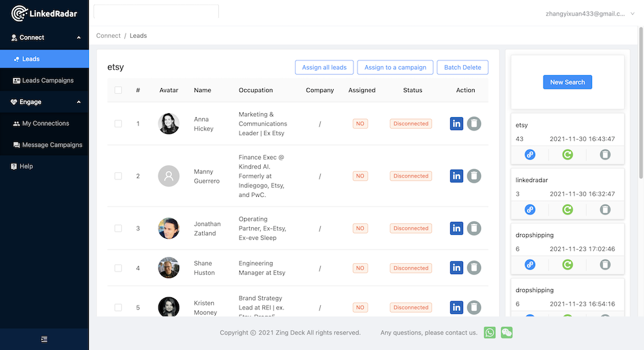The height and width of the screenshot is (350, 644).
Task: Click the dropshipping 16:54:16 search title
Action: [535, 290]
